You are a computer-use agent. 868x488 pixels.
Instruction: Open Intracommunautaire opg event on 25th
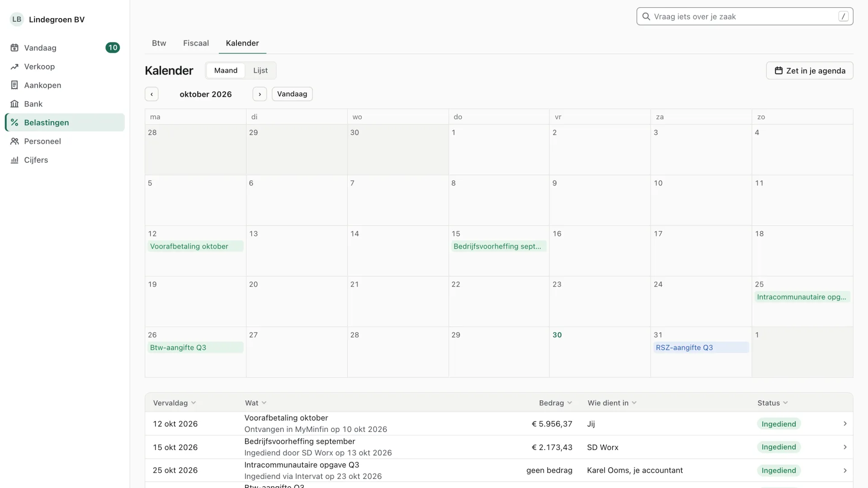click(802, 297)
